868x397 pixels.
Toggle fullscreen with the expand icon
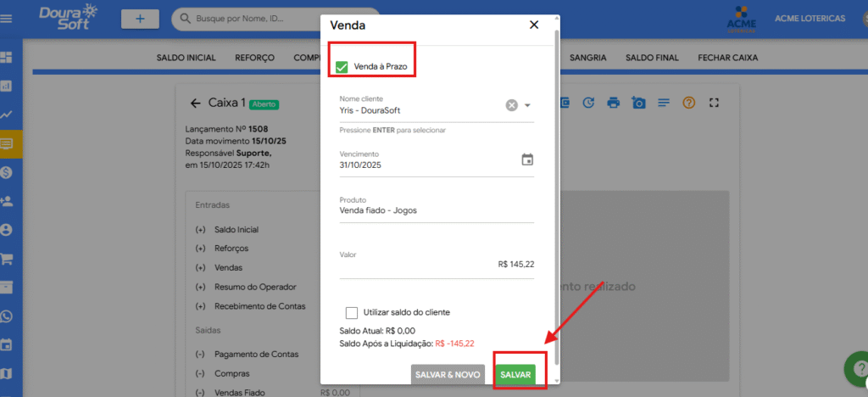point(714,103)
